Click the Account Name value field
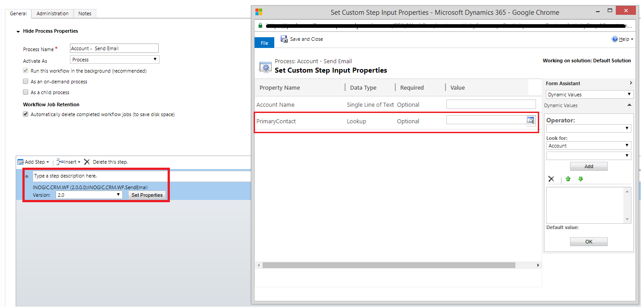The height and width of the screenshot is (308, 644). coord(491,104)
